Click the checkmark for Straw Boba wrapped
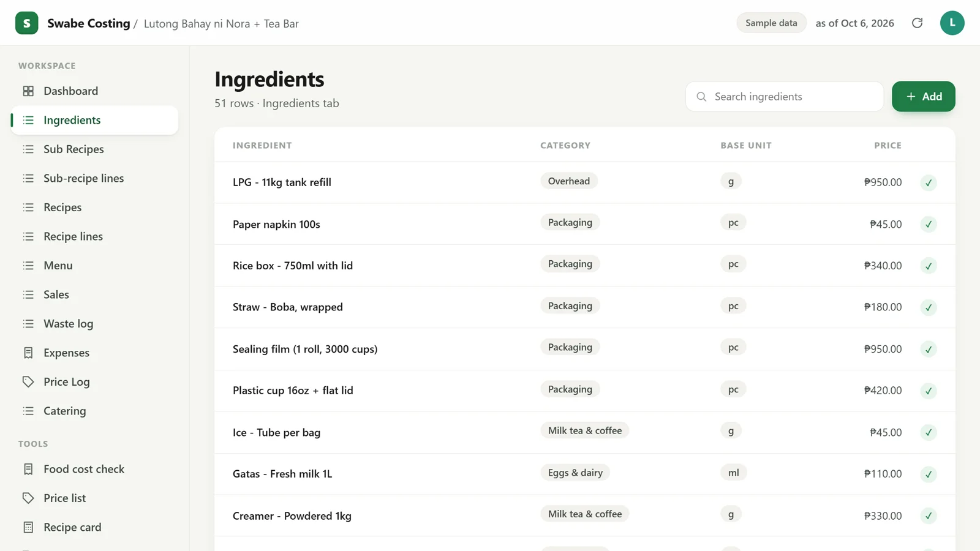Image resolution: width=980 pixels, height=551 pixels. [x=929, y=307]
